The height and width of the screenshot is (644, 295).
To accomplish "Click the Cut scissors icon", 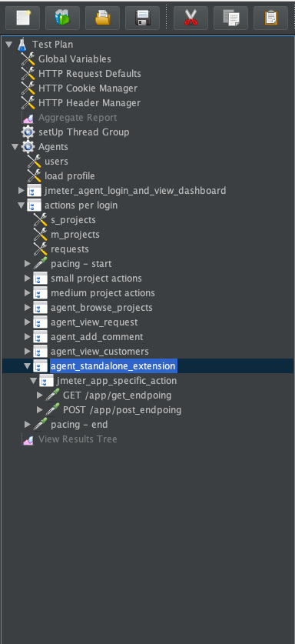I will click(191, 18).
